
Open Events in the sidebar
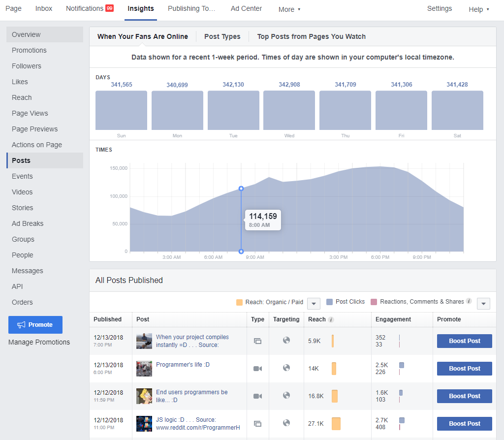coord(45,176)
